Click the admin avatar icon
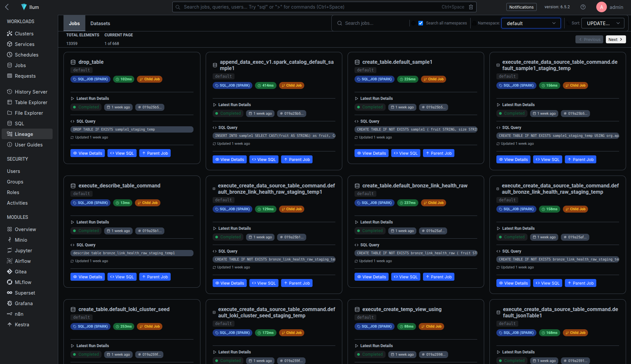The image size is (631, 364). (x=601, y=7)
